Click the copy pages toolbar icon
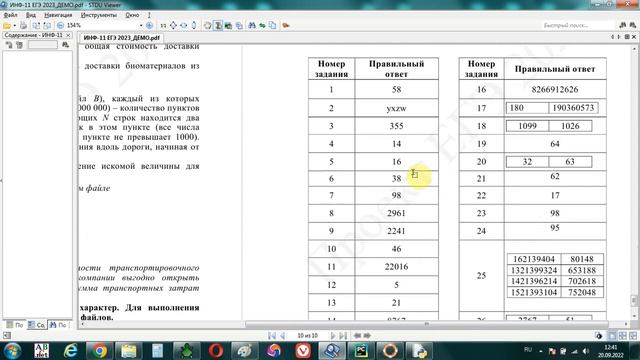The width and height of the screenshot is (640, 360). (x=272, y=25)
